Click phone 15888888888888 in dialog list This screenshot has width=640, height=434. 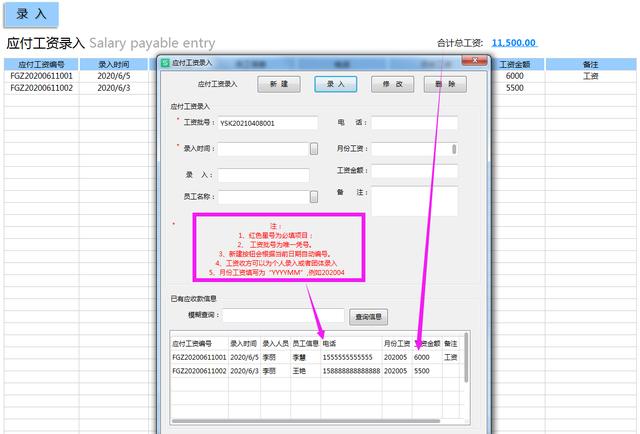coord(351,371)
